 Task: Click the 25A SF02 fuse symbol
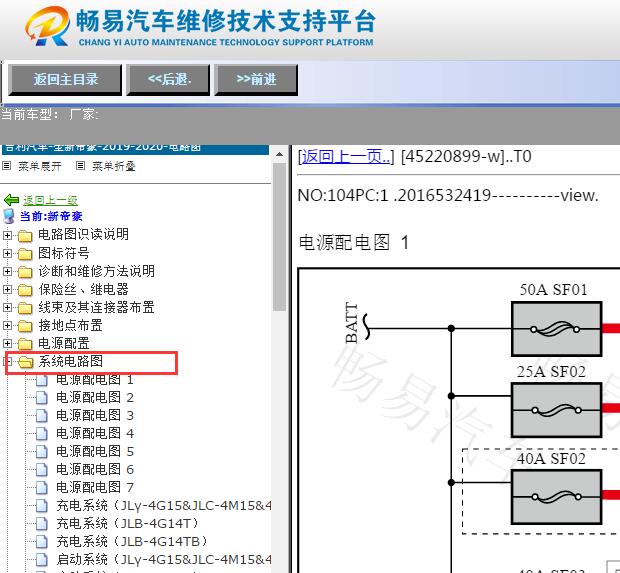coord(556,410)
